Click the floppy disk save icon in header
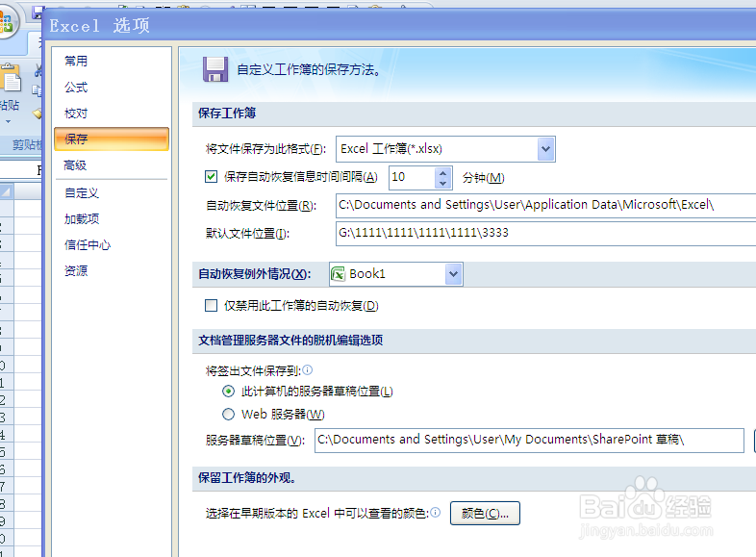This screenshot has height=557, width=756. point(215,69)
